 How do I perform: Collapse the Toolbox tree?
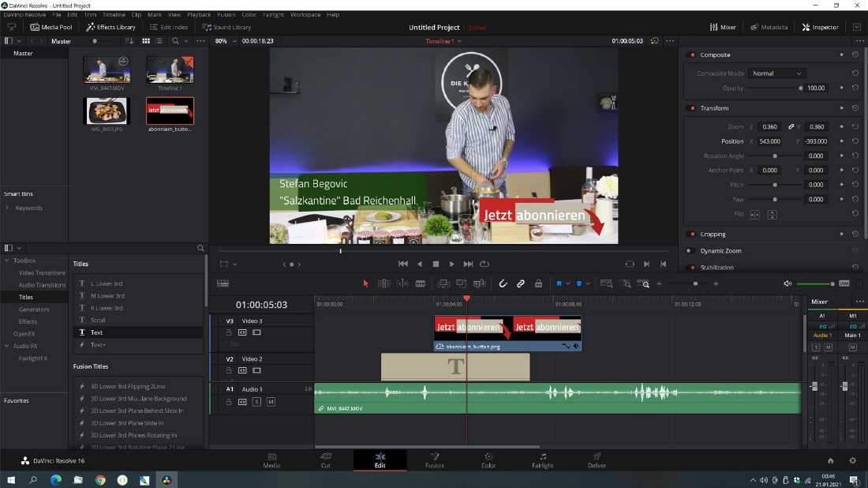[7, 261]
